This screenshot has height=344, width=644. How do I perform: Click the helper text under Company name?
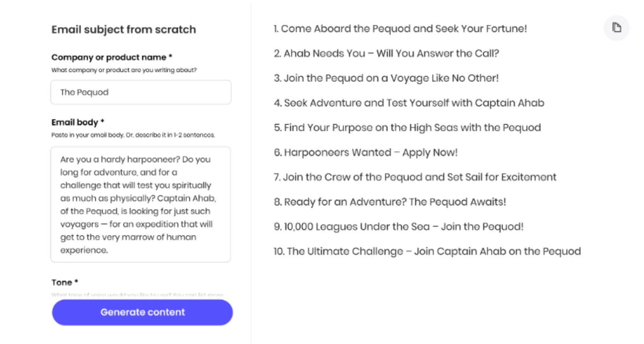(125, 71)
